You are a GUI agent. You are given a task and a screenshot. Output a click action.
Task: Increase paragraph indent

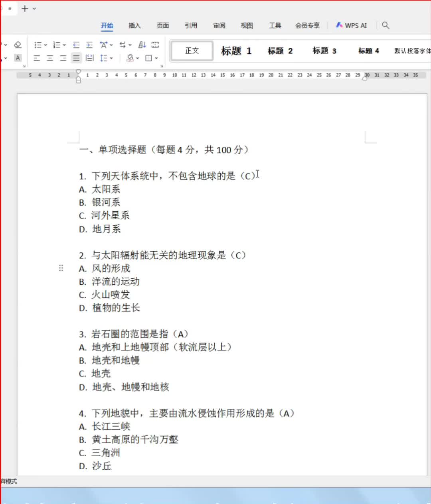coord(89,45)
